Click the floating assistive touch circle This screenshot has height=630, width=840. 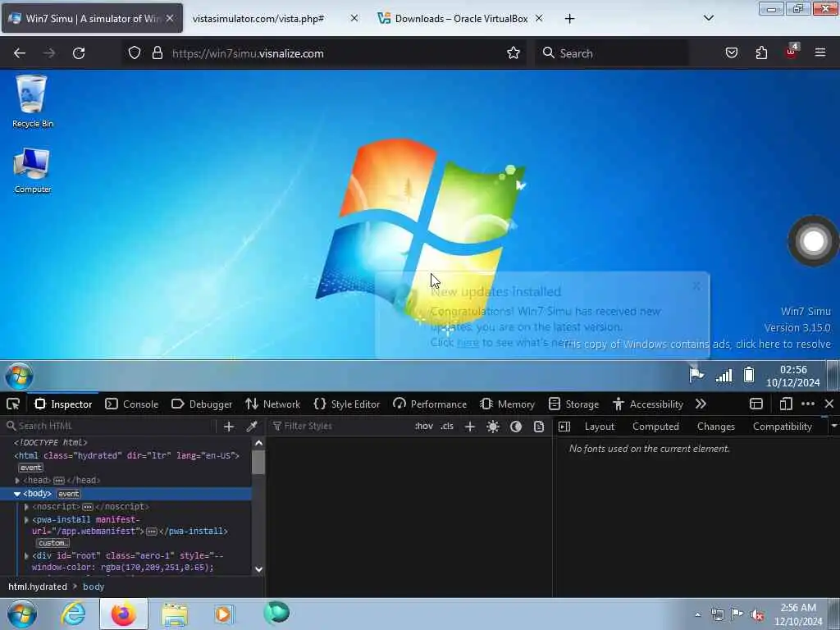[x=813, y=241]
